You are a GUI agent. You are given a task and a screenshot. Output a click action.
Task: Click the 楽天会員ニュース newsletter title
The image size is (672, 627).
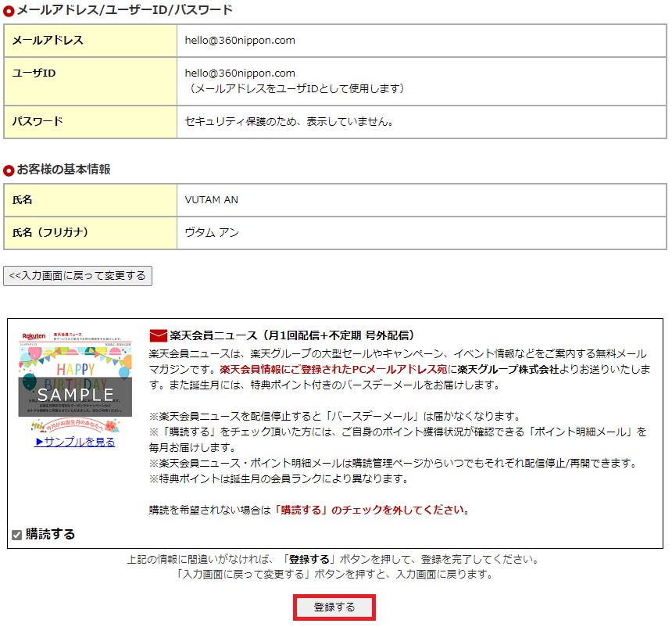click(x=292, y=335)
